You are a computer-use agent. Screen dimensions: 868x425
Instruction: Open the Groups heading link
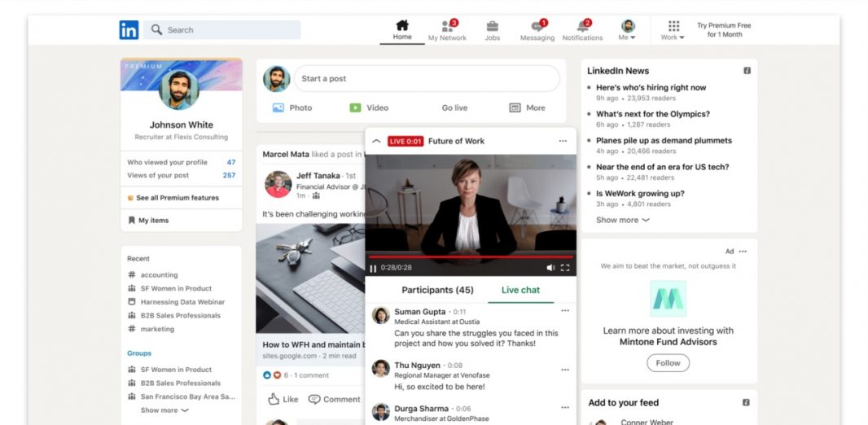(139, 353)
